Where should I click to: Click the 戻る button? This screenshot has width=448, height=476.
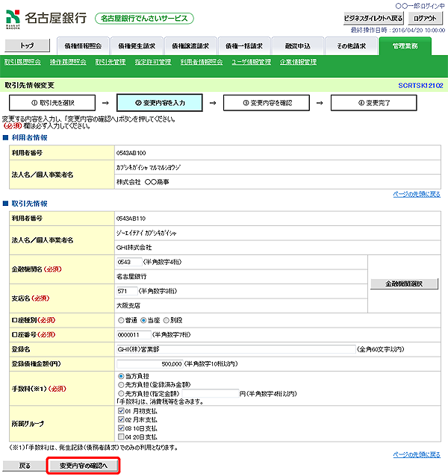click(25, 466)
